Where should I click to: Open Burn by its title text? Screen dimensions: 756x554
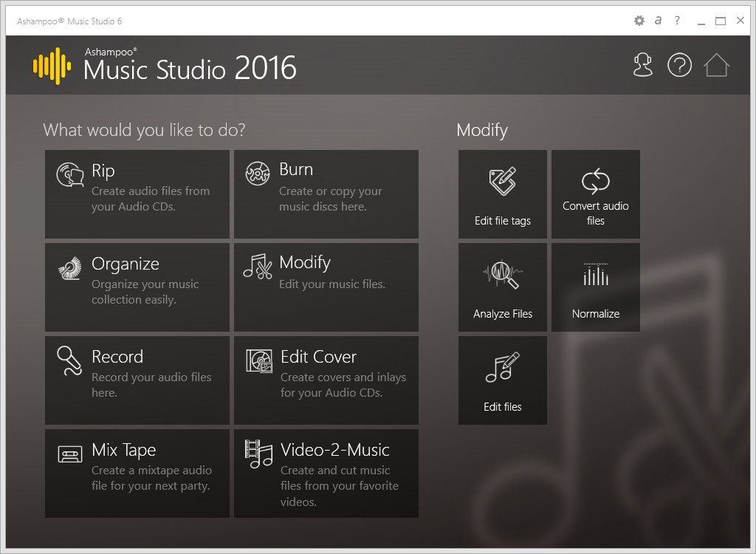(x=296, y=169)
